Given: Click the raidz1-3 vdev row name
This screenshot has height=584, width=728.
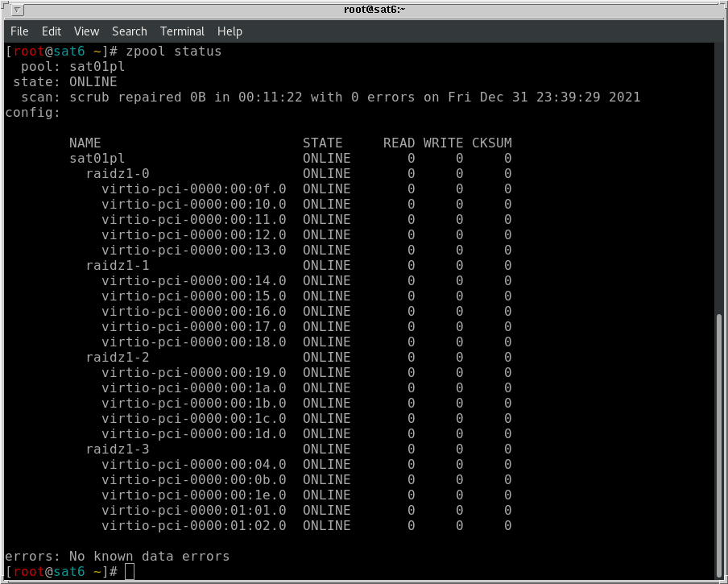Looking at the screenshot, I should [x=118, y=449].
